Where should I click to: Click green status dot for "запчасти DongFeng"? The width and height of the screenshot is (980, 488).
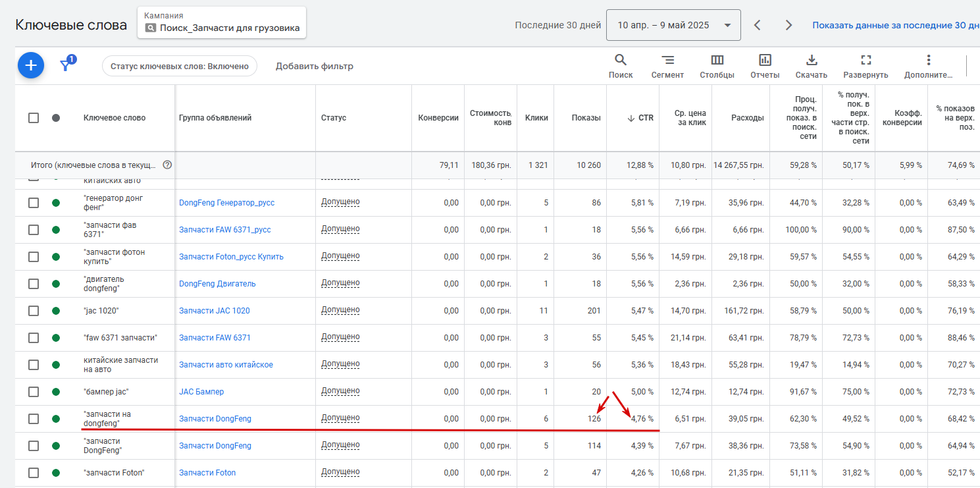point(56,446)
